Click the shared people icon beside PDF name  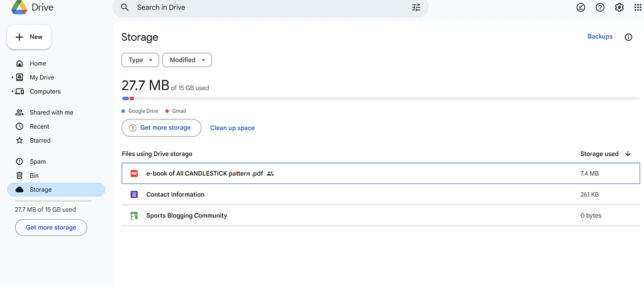[270, 173]
